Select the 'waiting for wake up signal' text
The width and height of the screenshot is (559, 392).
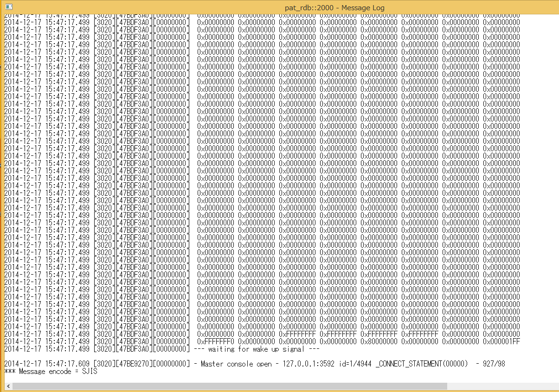(256, 349)
